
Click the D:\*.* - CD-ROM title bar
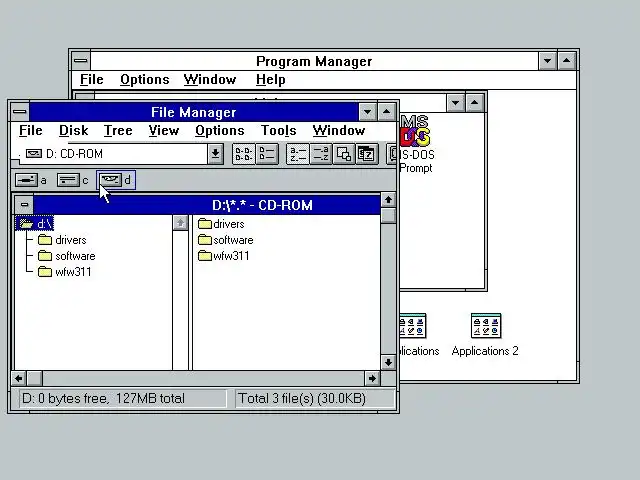pos(207,205)
